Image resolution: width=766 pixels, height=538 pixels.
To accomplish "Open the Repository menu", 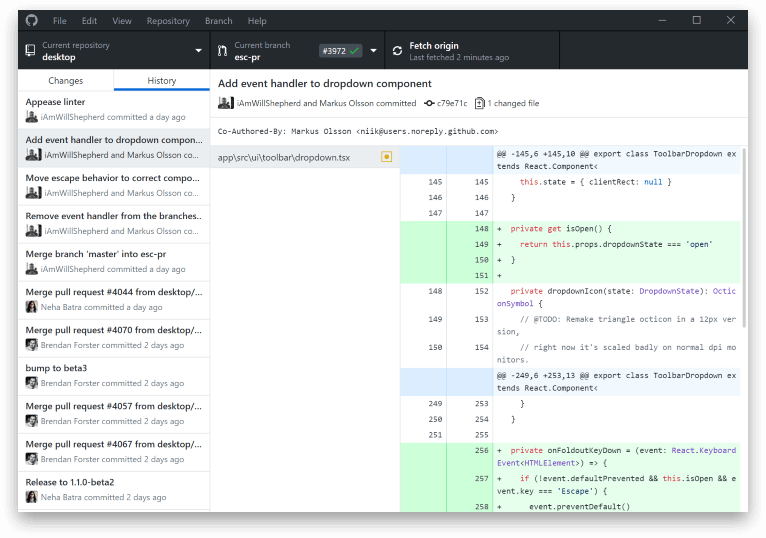I will coord(168,21).
